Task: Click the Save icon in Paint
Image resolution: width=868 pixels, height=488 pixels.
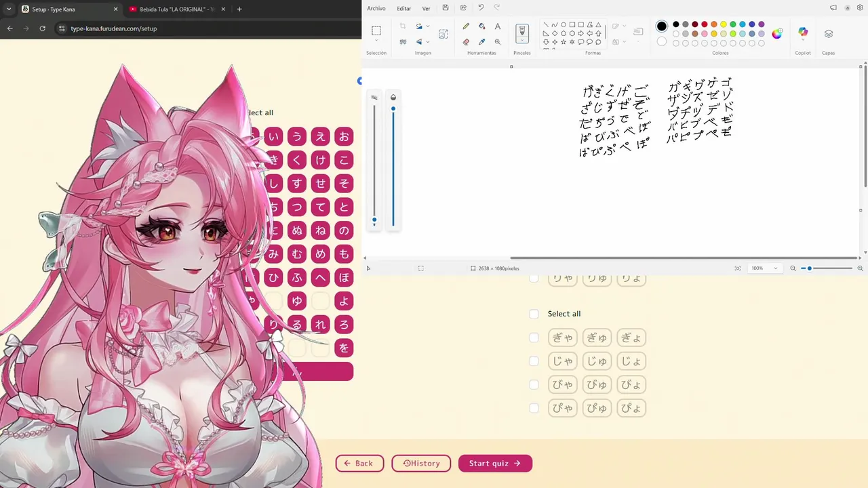Action: (446, 8)
